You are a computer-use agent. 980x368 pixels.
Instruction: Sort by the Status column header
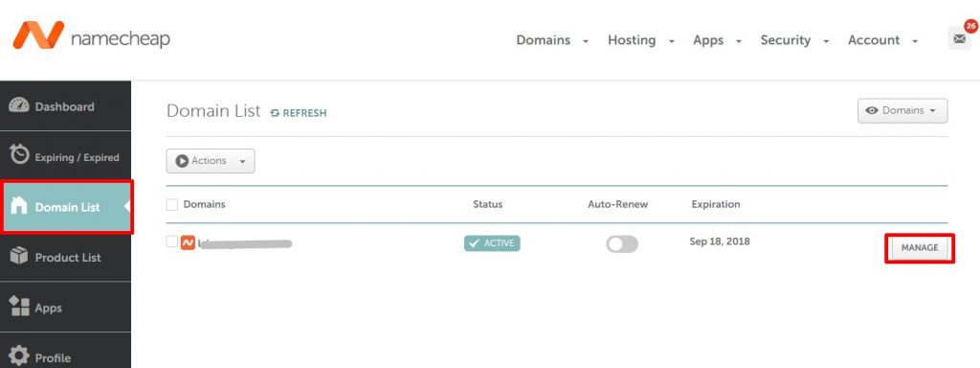point(487,204)
